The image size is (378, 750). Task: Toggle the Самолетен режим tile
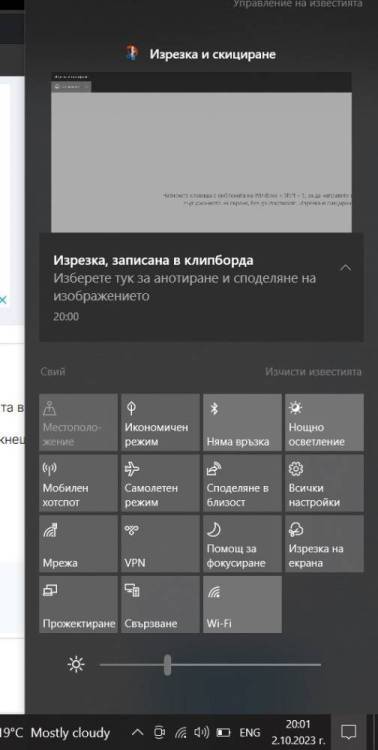click(160, 483)
